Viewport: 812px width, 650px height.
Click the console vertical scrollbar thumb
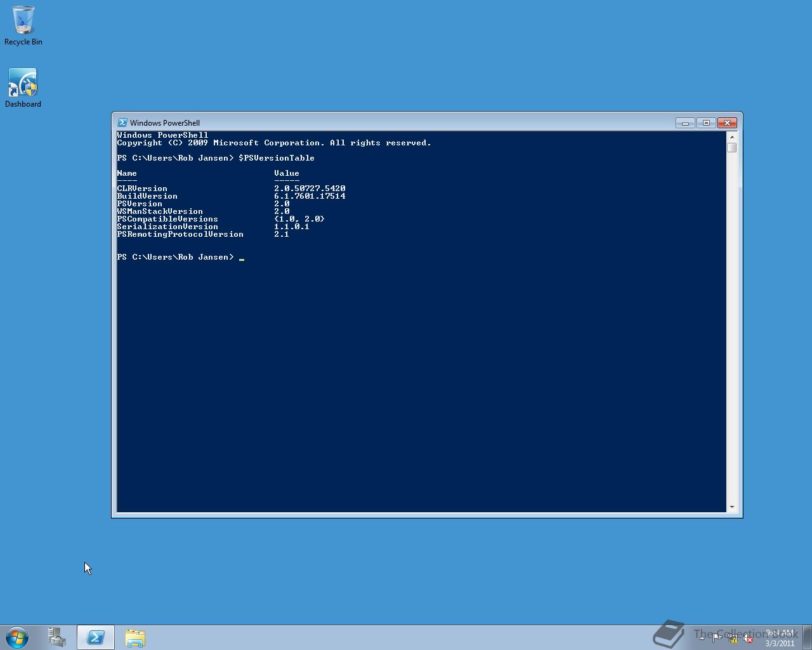[732, 147]
